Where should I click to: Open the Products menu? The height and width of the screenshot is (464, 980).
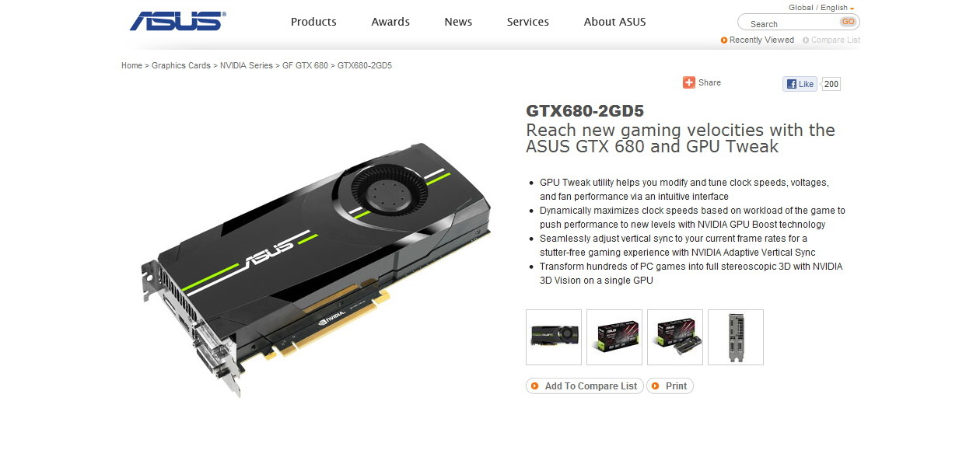point(313,22)
